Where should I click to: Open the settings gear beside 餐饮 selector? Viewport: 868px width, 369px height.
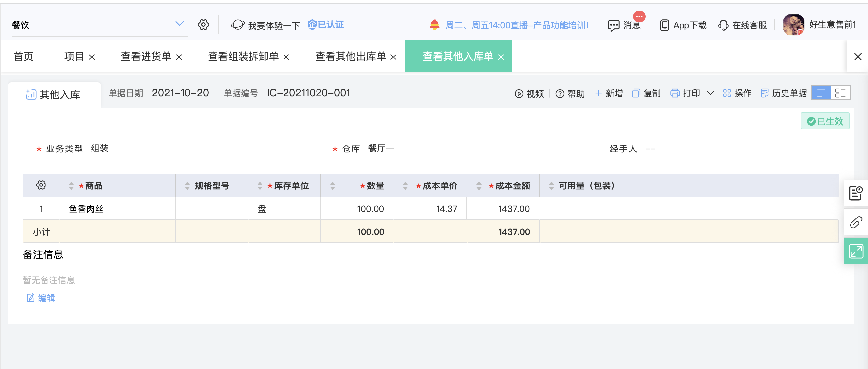coord(203,25)
